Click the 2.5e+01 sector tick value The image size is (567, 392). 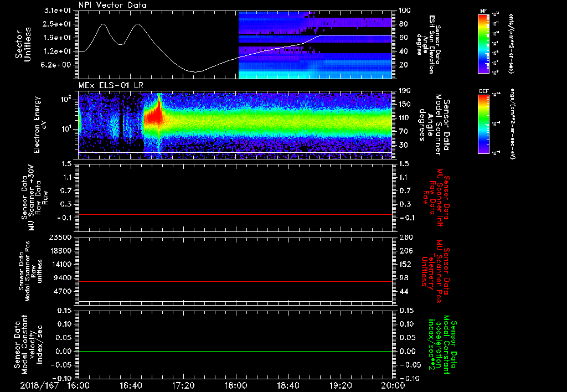58,24
